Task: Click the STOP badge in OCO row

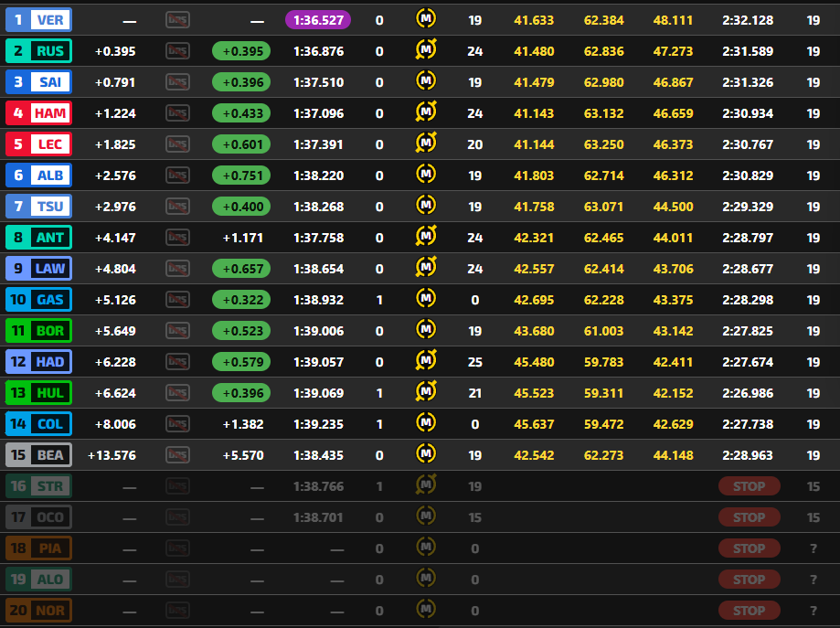Action: (749, 517)
